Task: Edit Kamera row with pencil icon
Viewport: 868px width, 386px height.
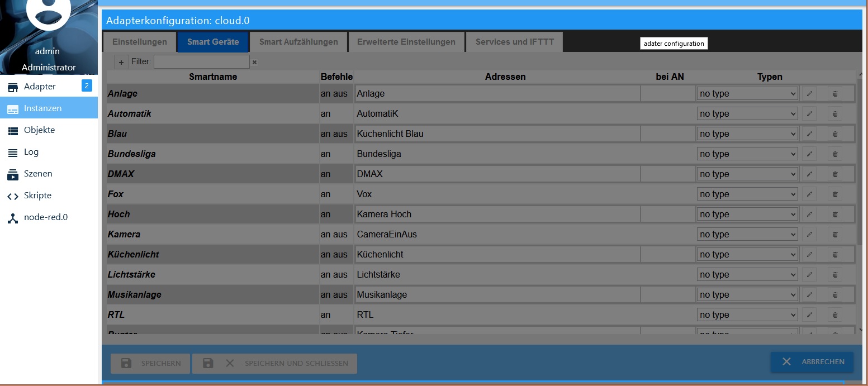Action: (809, 235)
